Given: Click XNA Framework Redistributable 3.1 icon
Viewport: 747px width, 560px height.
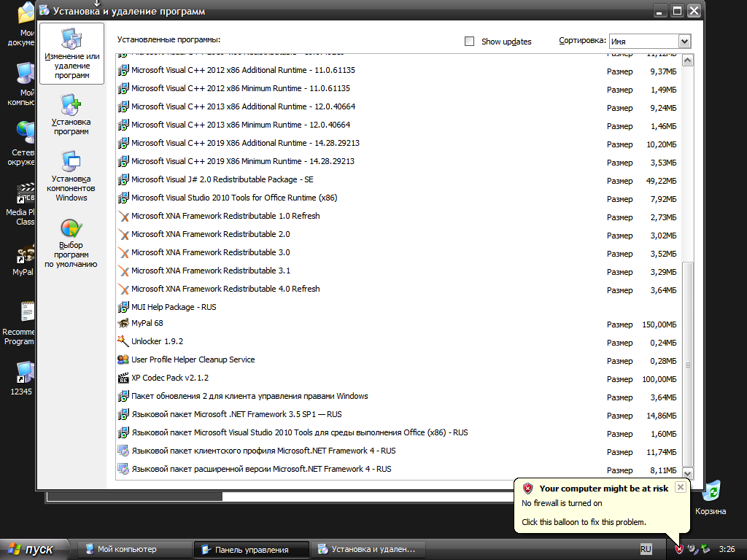Looking at the screenshot, I should (x=123, y=271).
